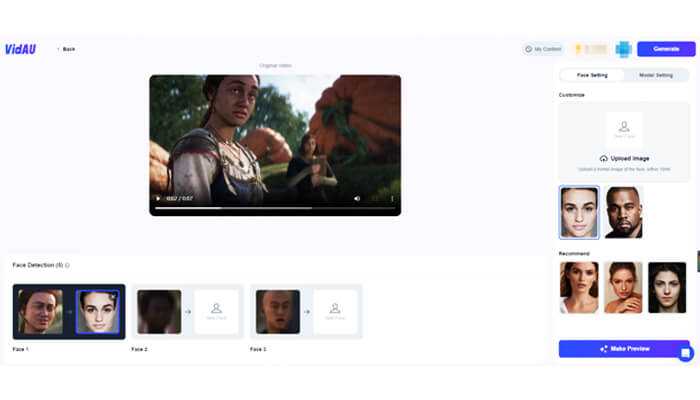
Task: Click the VidAU logo
Action: point(20,48)
